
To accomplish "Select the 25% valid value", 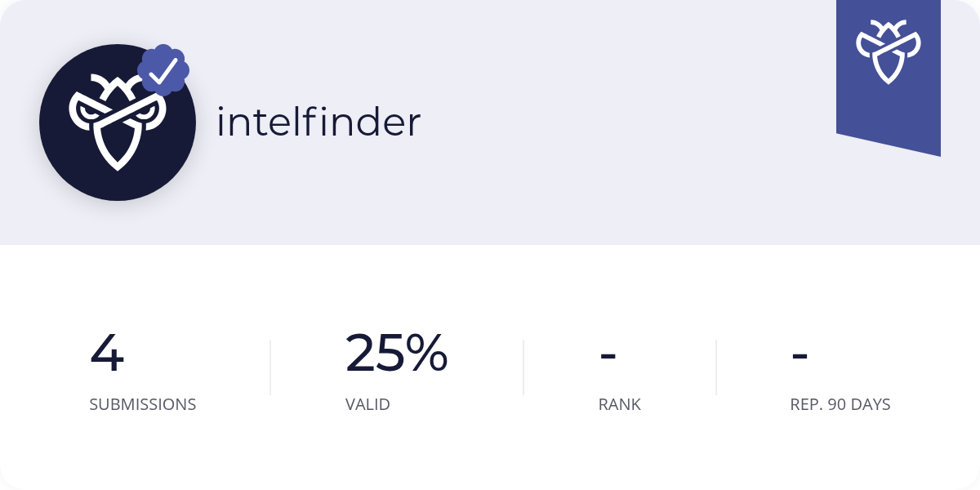I will pyautogui.click(x=397, y=353).
